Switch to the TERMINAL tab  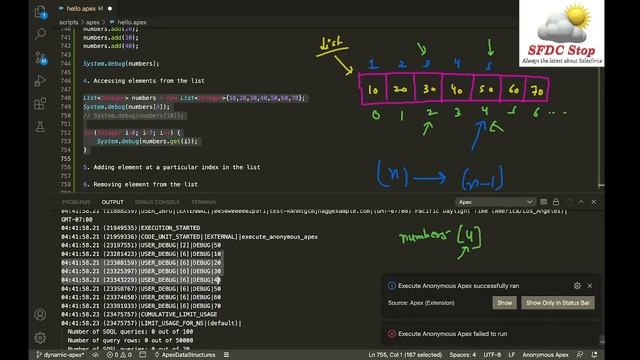pyautogui.click(x=204, y=202)
